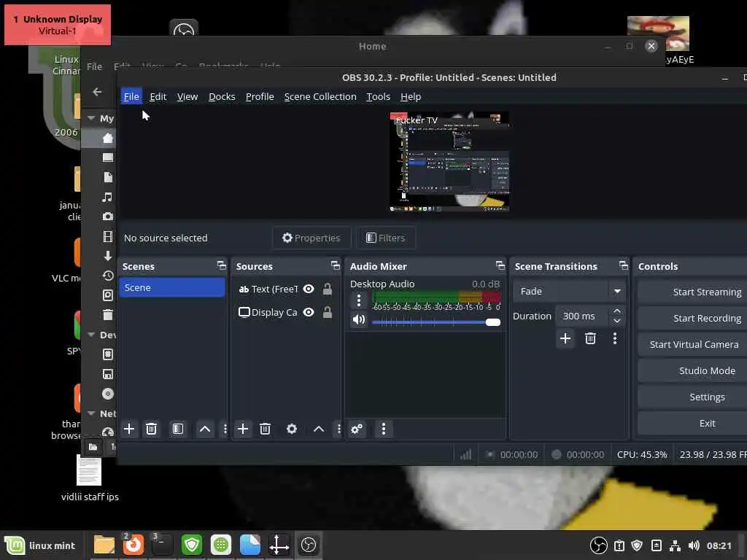Open Sources dock overflow dots menu

point(339,429)
